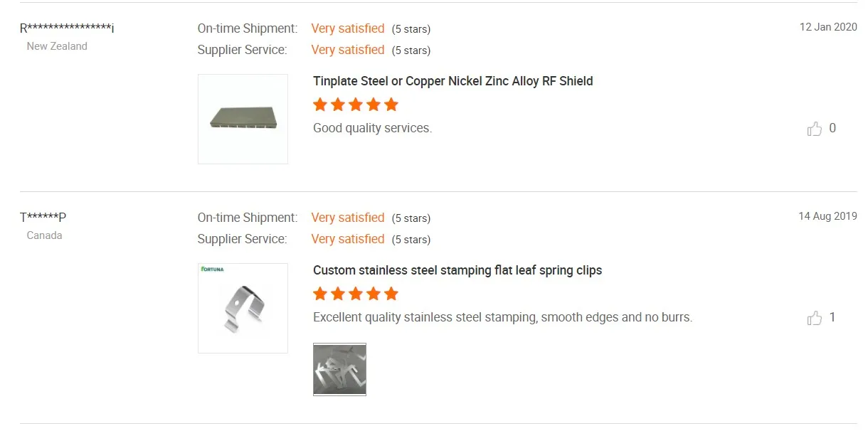The height and width of the screenshot is (431, 868).
Task: Click star rating of spring clips review
Action: click(356, 294)
